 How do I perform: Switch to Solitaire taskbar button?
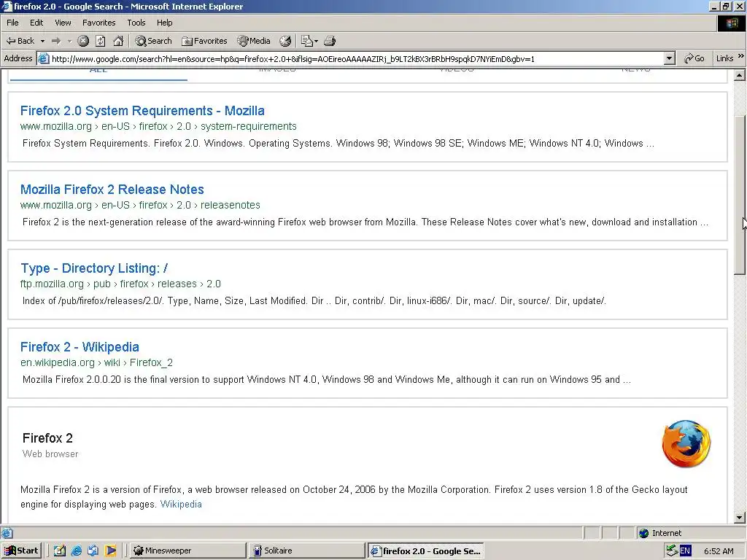307,551
